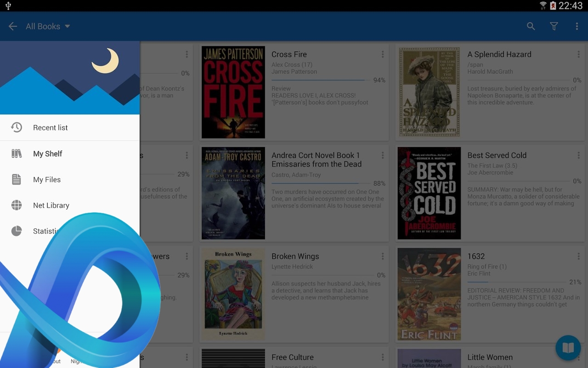The height and width of the screenshot is (368, 588).
Task: Open the search magnifier icon
Action: [x=531, y=26]
